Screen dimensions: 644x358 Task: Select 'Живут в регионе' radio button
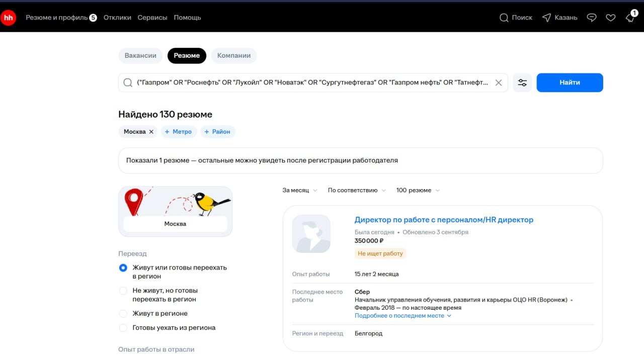[123, 314]
